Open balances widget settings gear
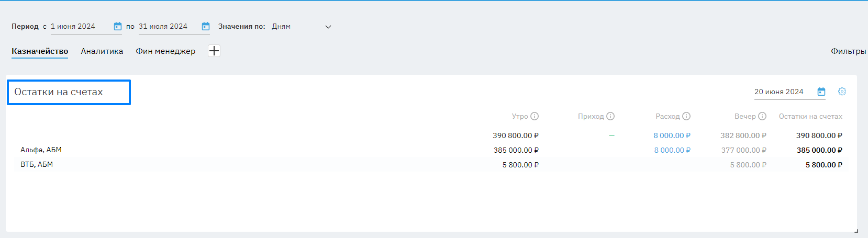Image resolution: width=868 pixels, height=238 pixels. pos(842,92)
